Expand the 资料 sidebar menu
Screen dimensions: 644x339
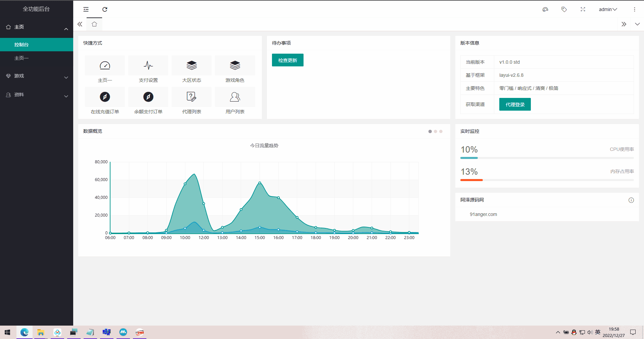coord(36,95)
